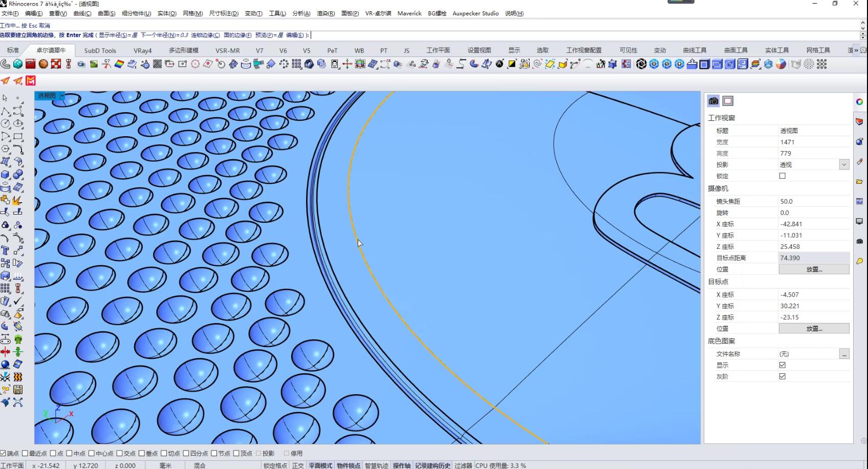Click the monitor display icon on right edge
This screenshot has height=469, width=868.
[859, 221]
